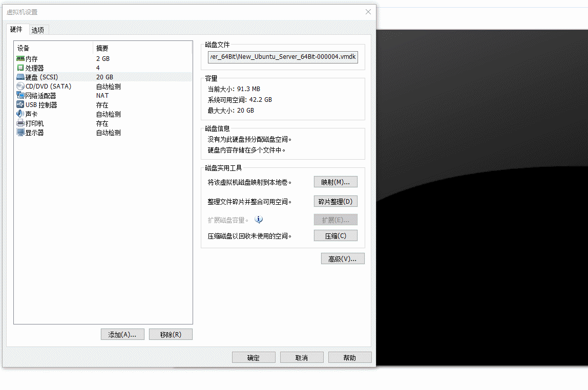Click the printer (打印机) icon
Screen dimensions: 588x390
20,123
